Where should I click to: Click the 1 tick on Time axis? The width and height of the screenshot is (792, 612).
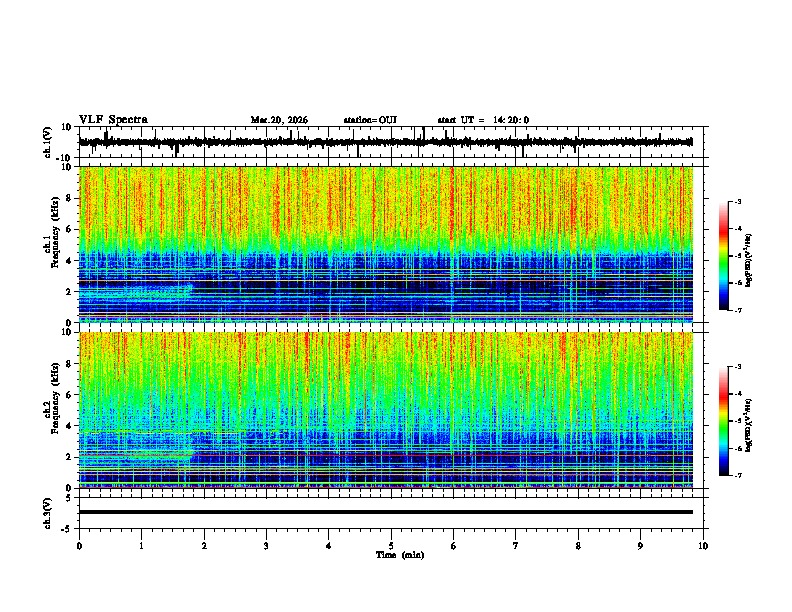141,546
